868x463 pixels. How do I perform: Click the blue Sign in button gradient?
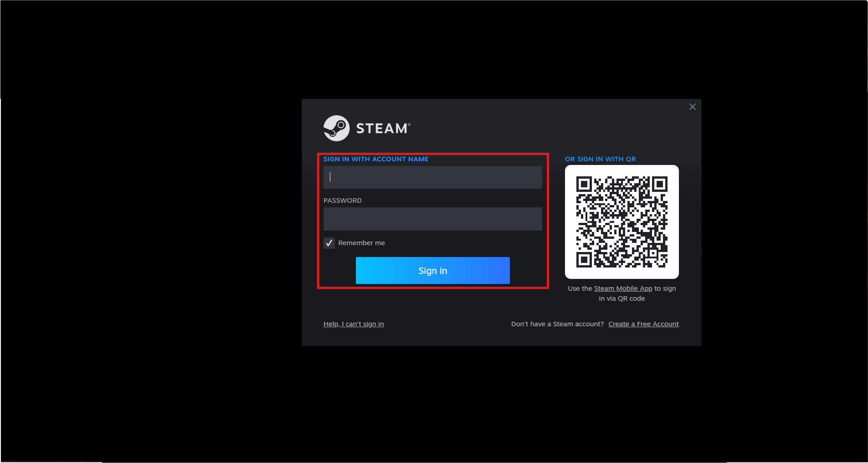tap(432, 270)
